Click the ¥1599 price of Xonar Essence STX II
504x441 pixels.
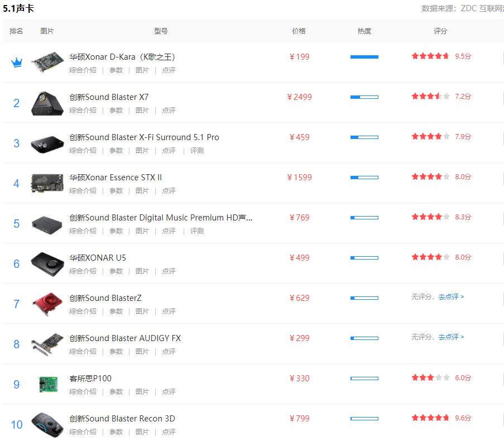pos(299,178)
